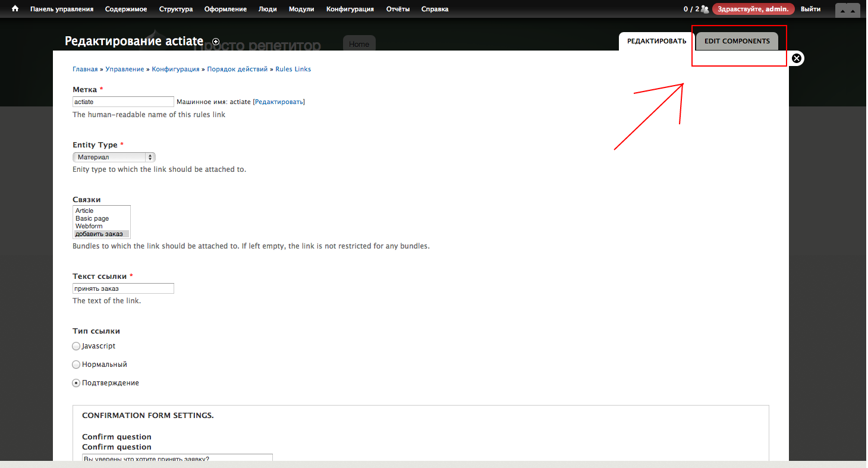Viewport: 868px width, 468px height.
Task: Close the overlay with the X icon
Action: click(x=797, y=58)
